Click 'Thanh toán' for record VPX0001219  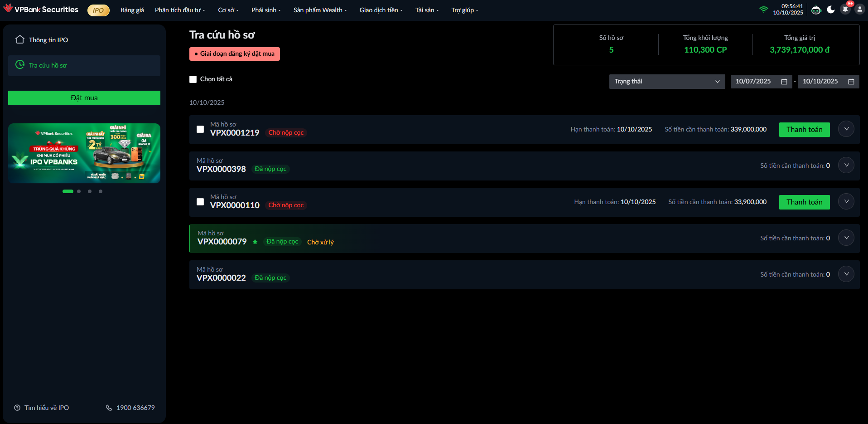(x=804, y=130)
